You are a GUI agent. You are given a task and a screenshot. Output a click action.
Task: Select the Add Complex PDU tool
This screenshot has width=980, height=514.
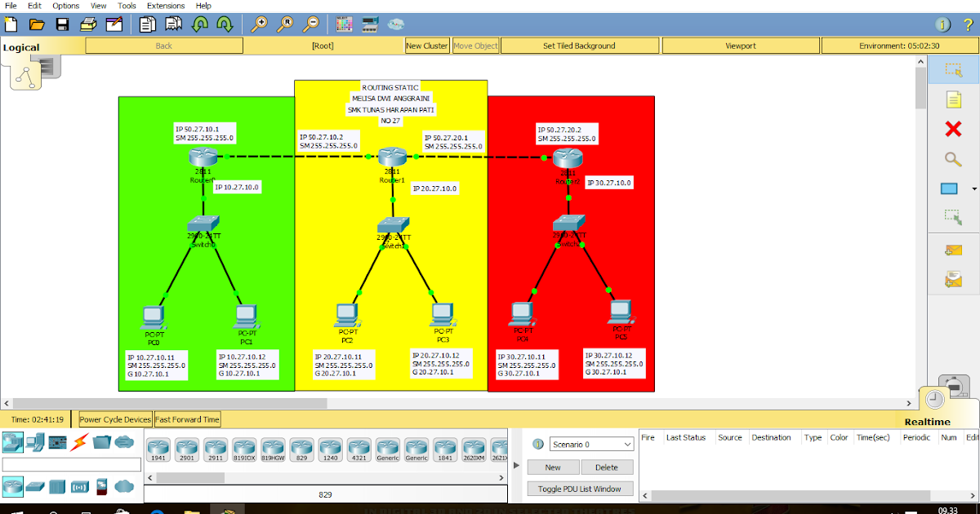[x=954, y=278]
